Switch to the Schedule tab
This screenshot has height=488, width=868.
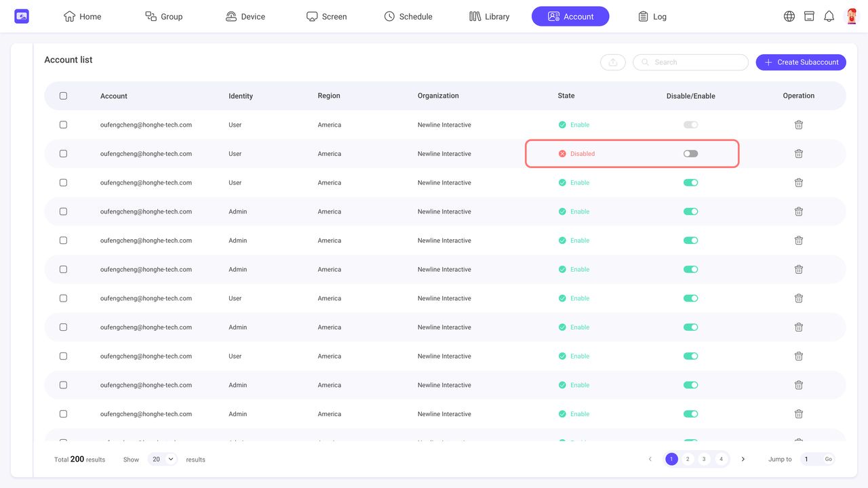(408, 16)
